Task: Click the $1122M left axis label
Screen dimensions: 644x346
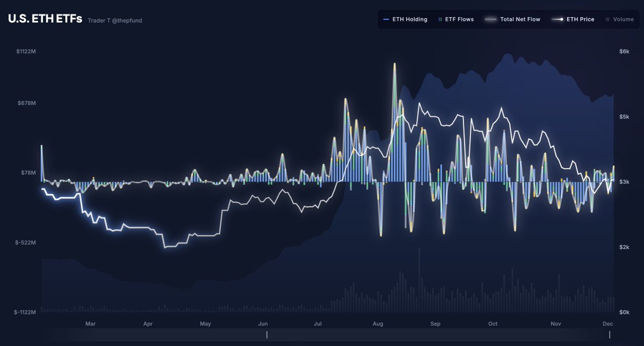Action: pyautogui.click(x=26, y=51)
